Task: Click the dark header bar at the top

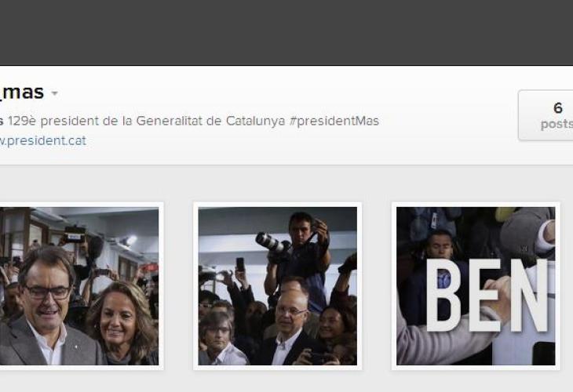Action: pos(286,32)
